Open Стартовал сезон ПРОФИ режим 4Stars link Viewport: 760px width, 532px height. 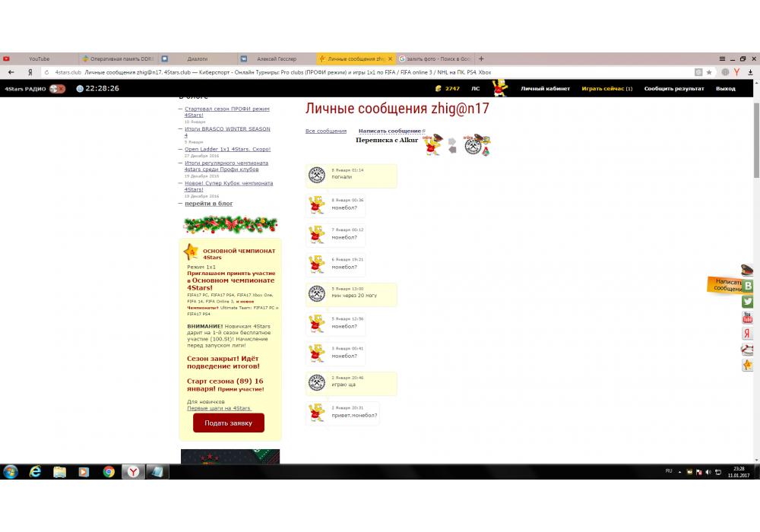(x=226, y=112)
